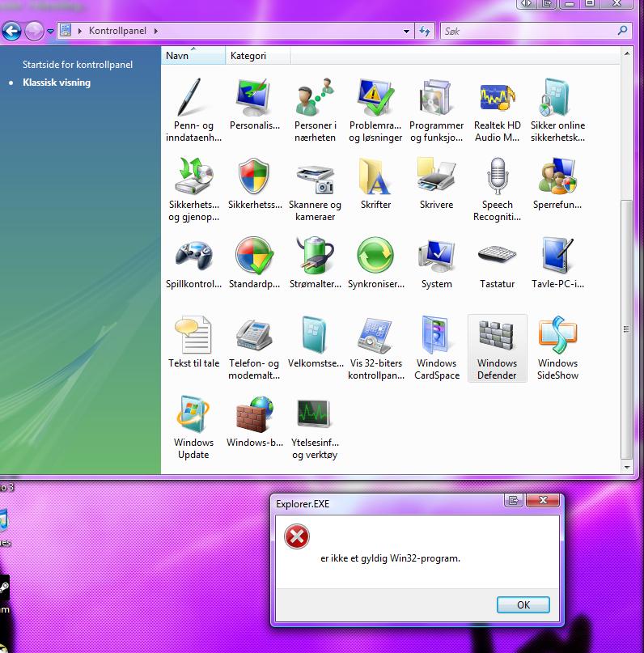Sort by Kategori column header

[258, 55]
